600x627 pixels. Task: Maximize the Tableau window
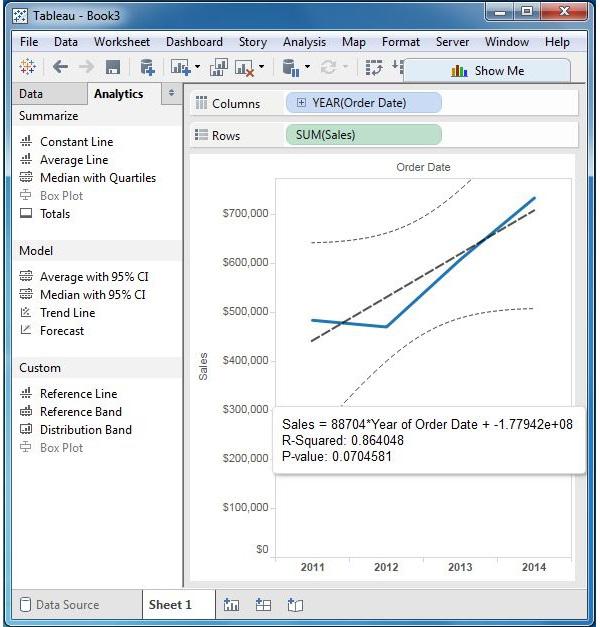pos(527,12)
